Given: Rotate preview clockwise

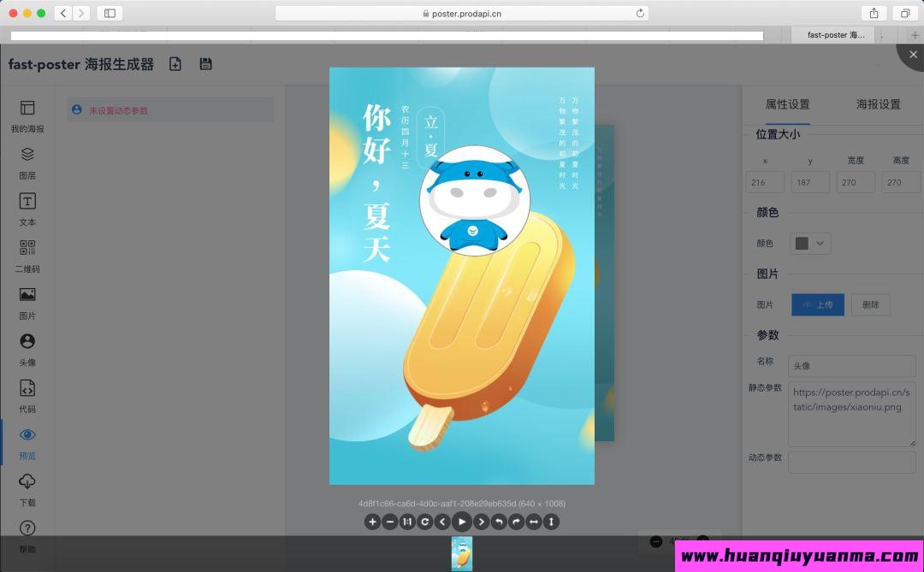Looking at the screenshot, I should (516, 522).
